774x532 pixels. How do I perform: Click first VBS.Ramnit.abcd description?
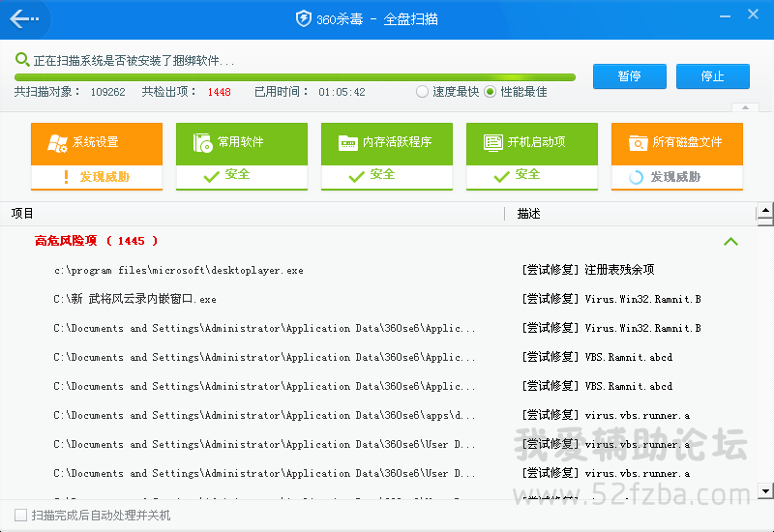pyautogui.click(x=628, y=357)
